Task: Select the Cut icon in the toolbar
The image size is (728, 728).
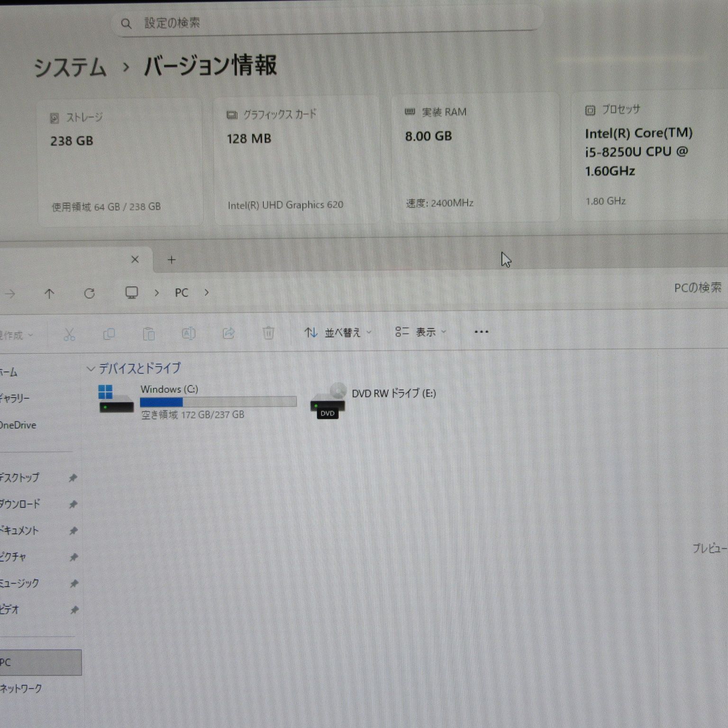Action: click(x=70, y=334)
